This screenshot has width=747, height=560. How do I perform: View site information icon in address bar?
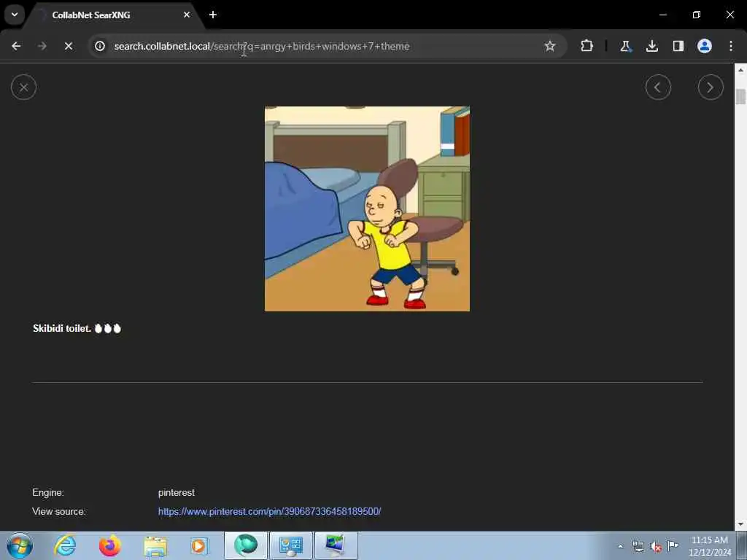99,46
